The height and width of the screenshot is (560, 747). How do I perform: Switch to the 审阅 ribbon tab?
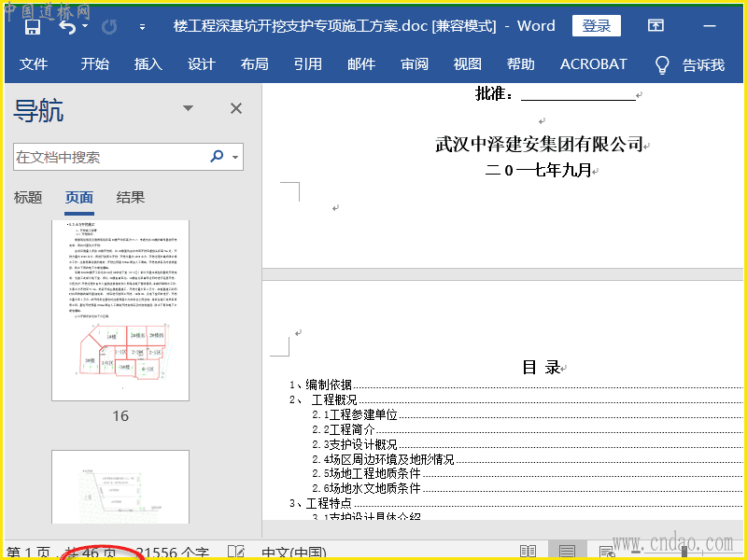point(415,63)
